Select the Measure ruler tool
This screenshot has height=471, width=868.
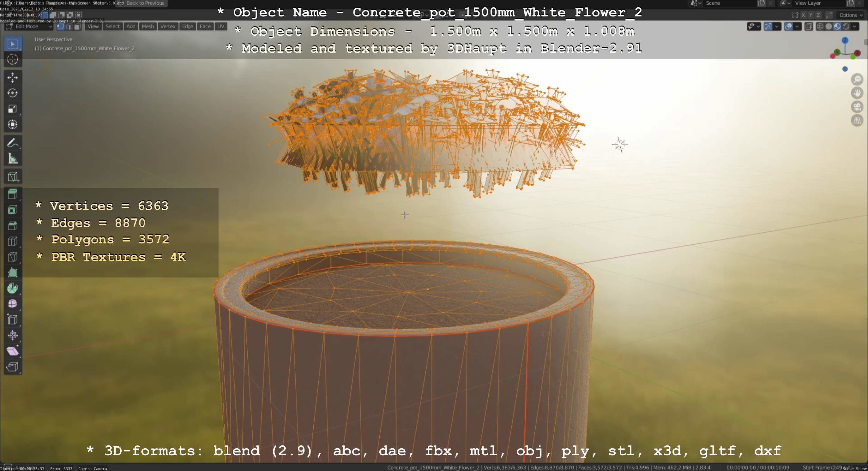coord(13,158)
